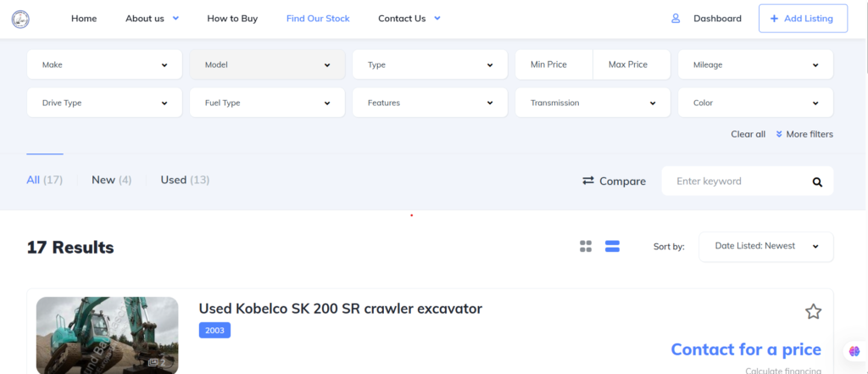Image resolution: width=868 pixels, height=374 pixels.
Task: Click the Clear all filters link
Action: [x=748, y=134]
